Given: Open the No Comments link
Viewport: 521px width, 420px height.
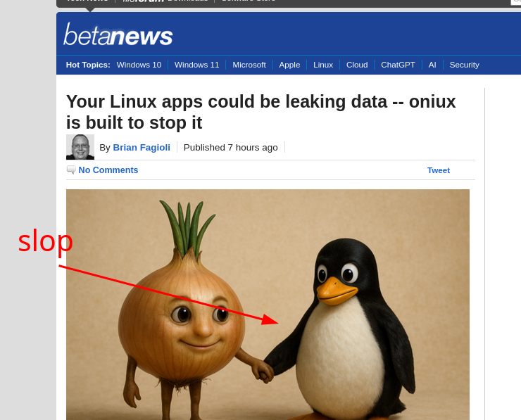Looking at the screenshot, I should (x=108, y=170).
